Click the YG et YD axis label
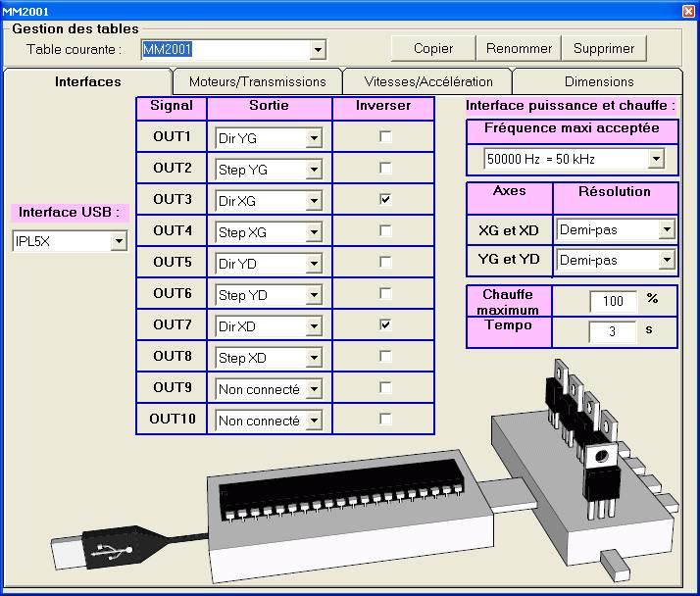This screenshot has height=596, width=700. (509, 260)
